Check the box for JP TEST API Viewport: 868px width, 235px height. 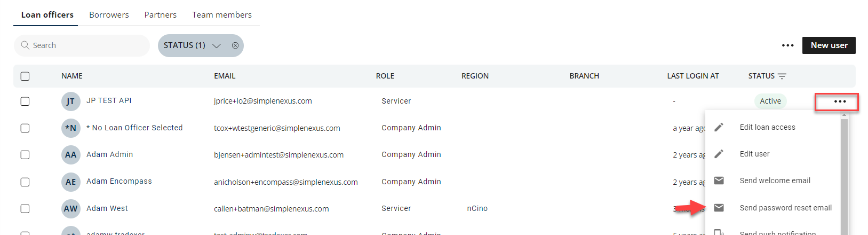(x=25, y=101)
